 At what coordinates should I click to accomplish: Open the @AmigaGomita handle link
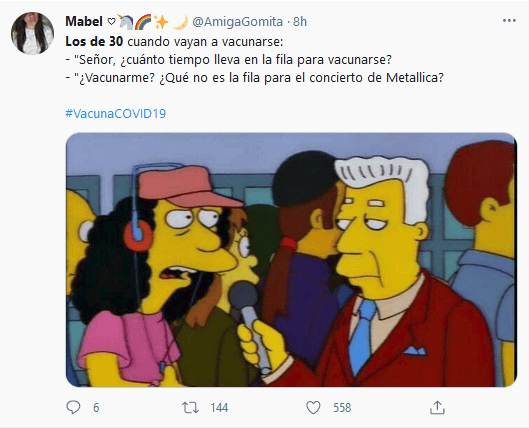point(238,22)
